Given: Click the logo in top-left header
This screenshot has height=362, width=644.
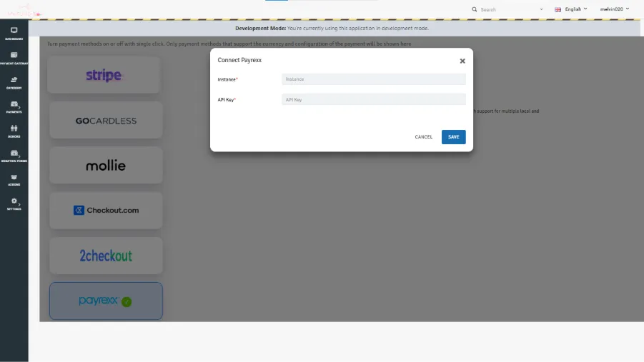Looking at the screenshot, I should coord(24,10).
